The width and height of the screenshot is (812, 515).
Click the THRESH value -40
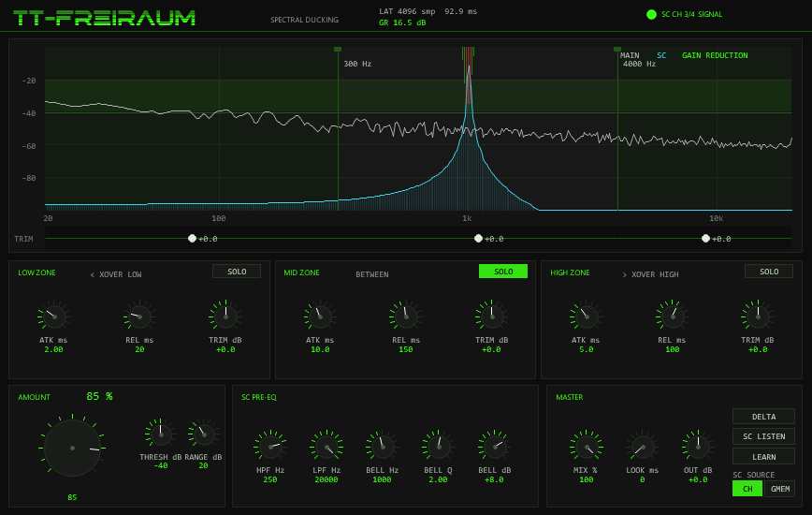click(x=161, y=465)
